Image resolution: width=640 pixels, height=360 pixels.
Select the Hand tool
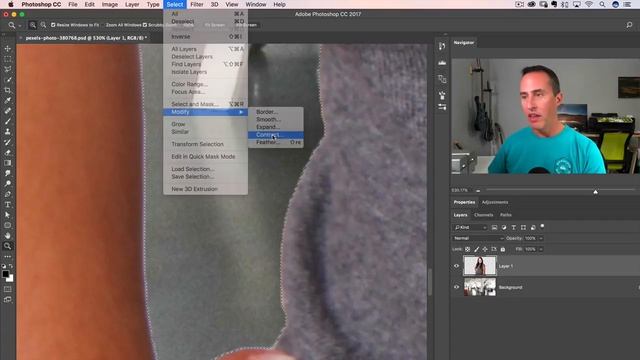point(8,236)
